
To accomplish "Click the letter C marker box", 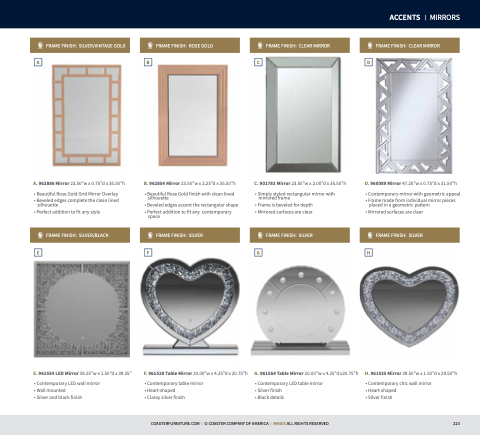I will point(258,62).
